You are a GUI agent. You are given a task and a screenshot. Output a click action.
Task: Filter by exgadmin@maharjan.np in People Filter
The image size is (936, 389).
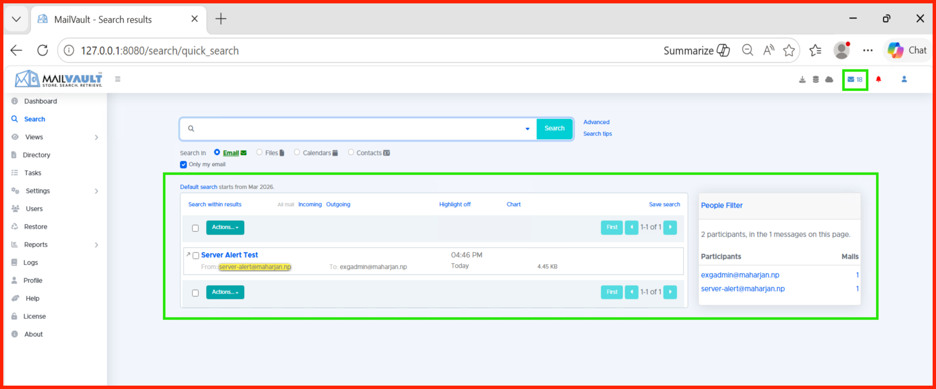pos(740,275)
